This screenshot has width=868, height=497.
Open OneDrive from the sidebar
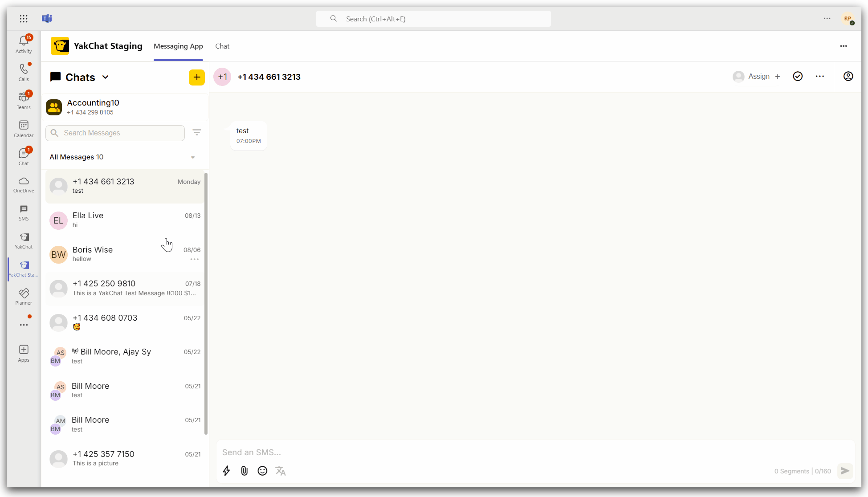pos(24,185)
